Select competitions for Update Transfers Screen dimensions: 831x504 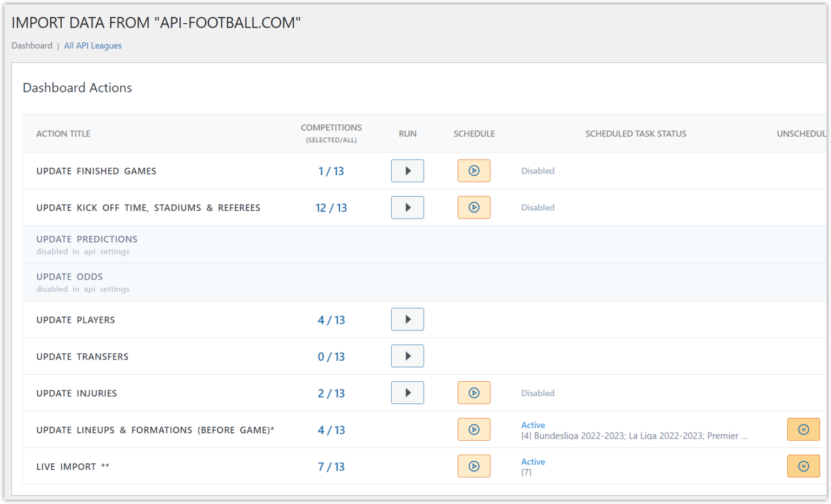[331, 356]
